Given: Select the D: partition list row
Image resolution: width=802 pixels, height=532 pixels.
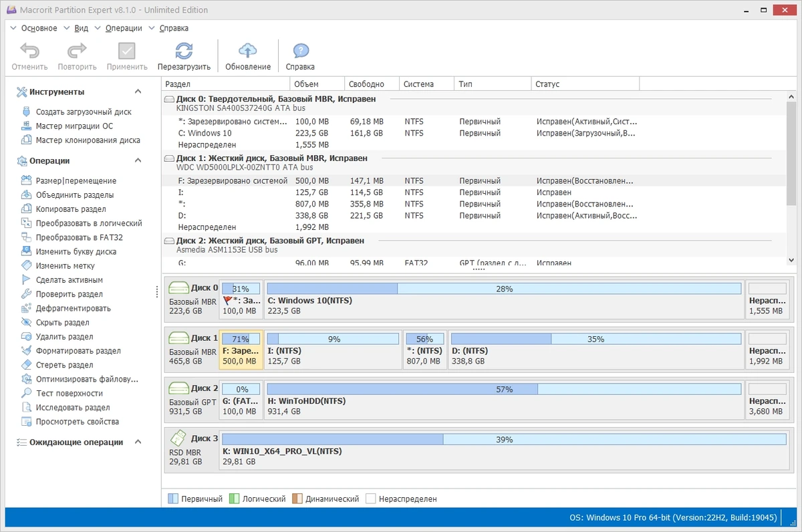Looking at the screenshot, I should [x=474, y=216].
